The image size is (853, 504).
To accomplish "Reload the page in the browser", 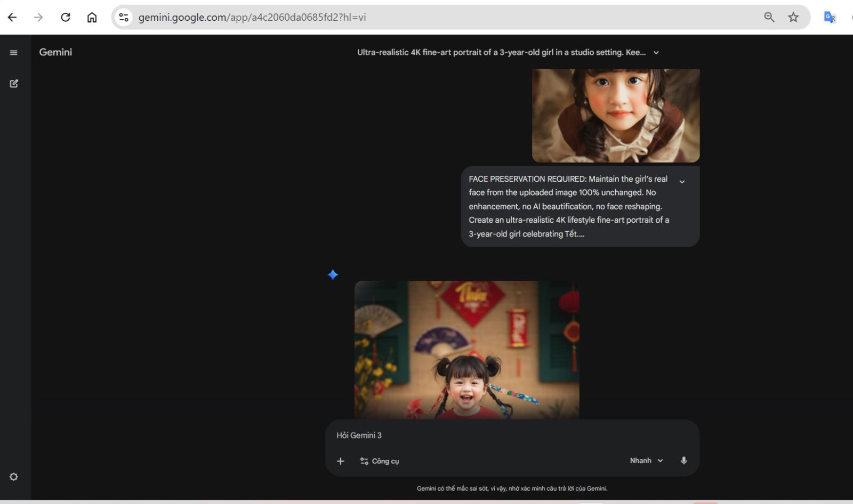I will point(66,17).
